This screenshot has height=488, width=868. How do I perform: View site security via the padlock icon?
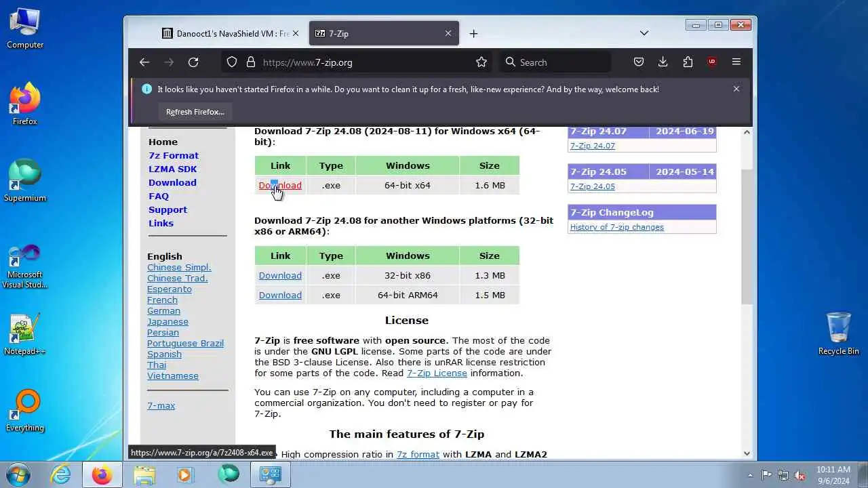pyautogui.click(x=251, y=62)
